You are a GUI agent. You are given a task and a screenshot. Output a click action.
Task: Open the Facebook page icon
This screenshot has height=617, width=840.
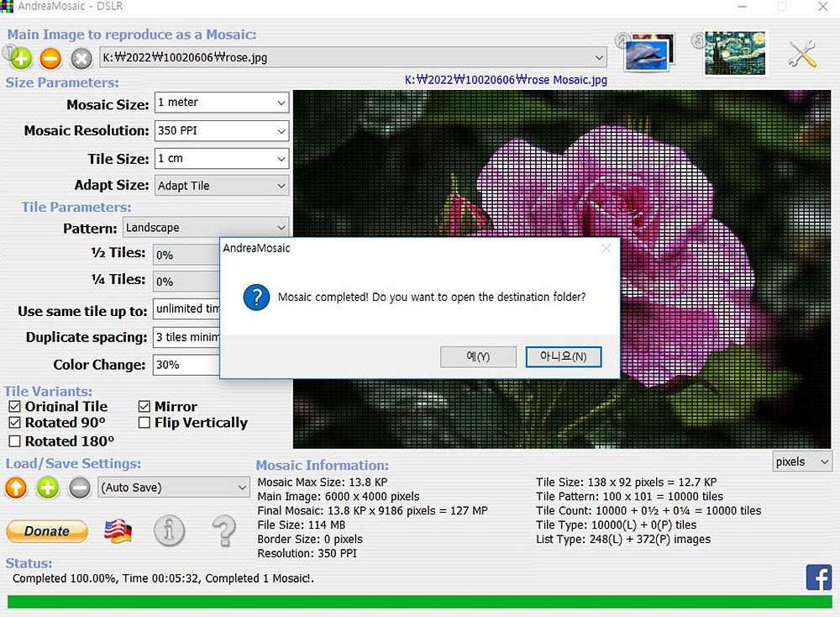point(818,577)
